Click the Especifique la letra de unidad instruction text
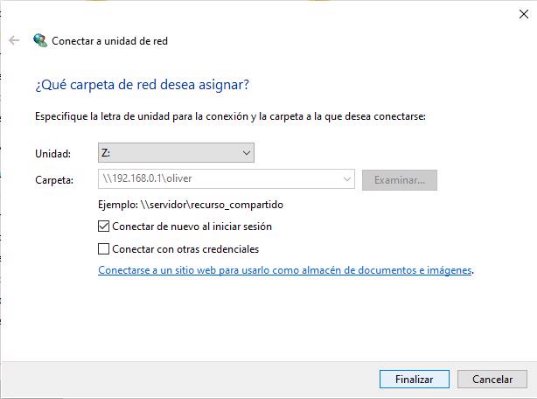Viewport: 537px width, 399px height. click(x=230, y=116)
